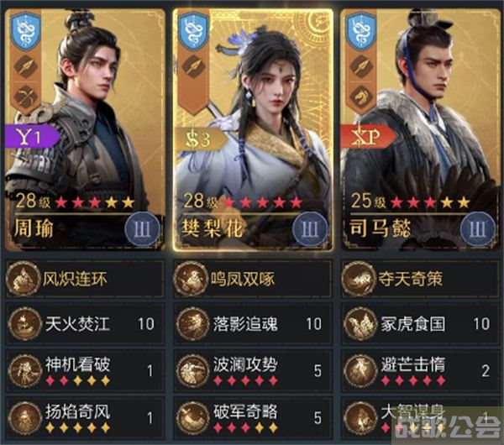Viewport: 504px width, 445px height.
Task: Tap the 天火焚江 skill icon
Action: [25, 324]
